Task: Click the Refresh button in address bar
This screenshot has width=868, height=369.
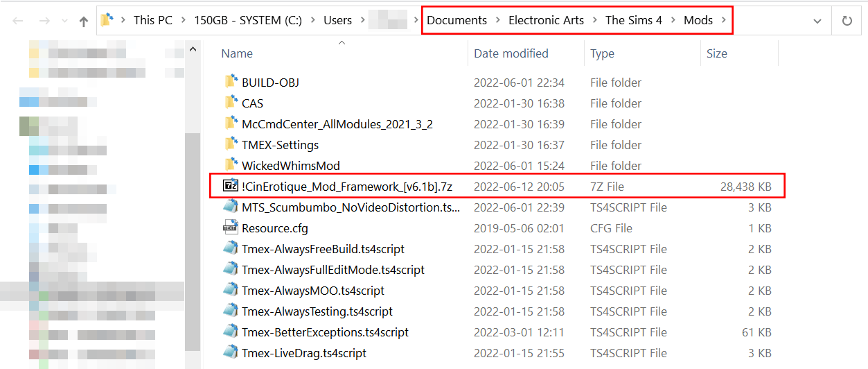Action: coord(847,21)
